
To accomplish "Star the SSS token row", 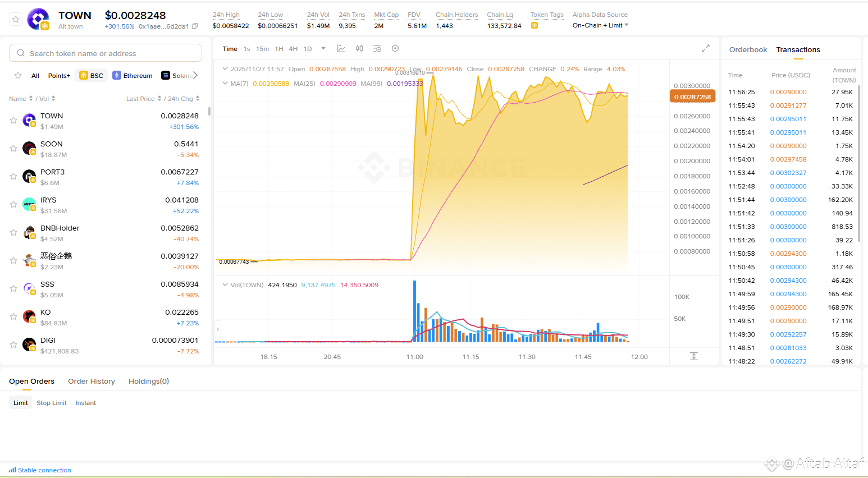I will (x=13, y=288).
